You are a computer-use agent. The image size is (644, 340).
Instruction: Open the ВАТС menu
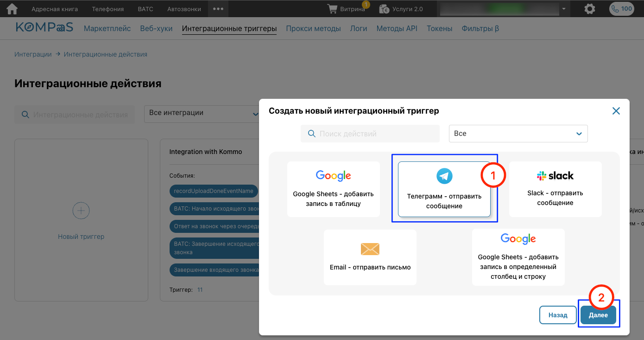pos(145,9)
